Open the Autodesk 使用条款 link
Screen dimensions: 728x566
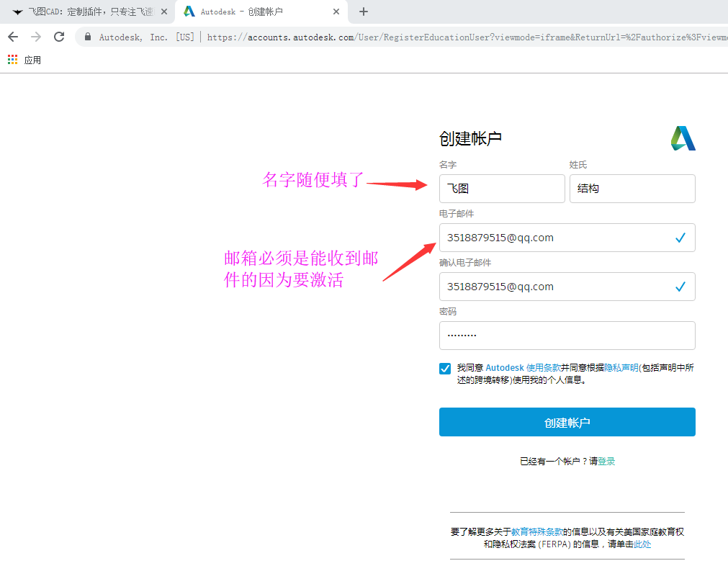523,368
